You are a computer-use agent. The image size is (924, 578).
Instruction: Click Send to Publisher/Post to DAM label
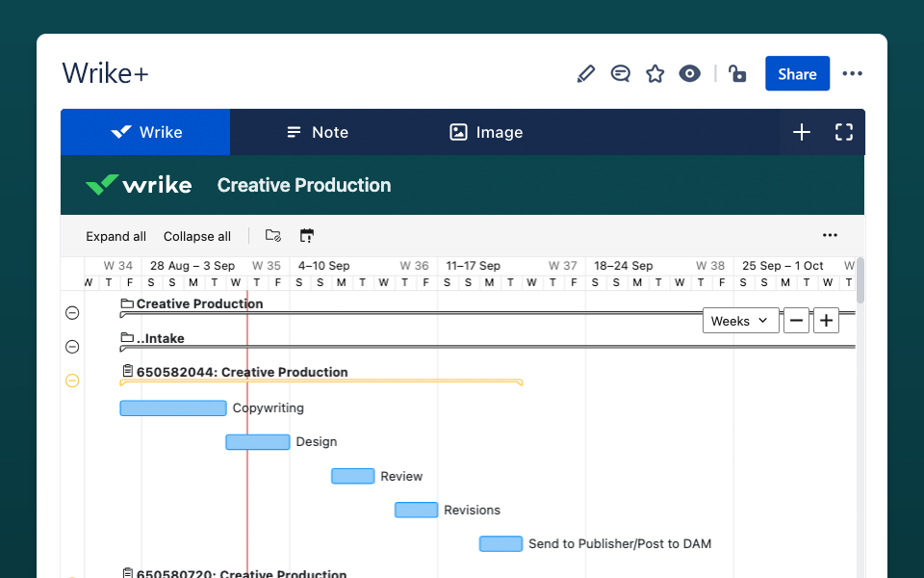coord(620,543)
